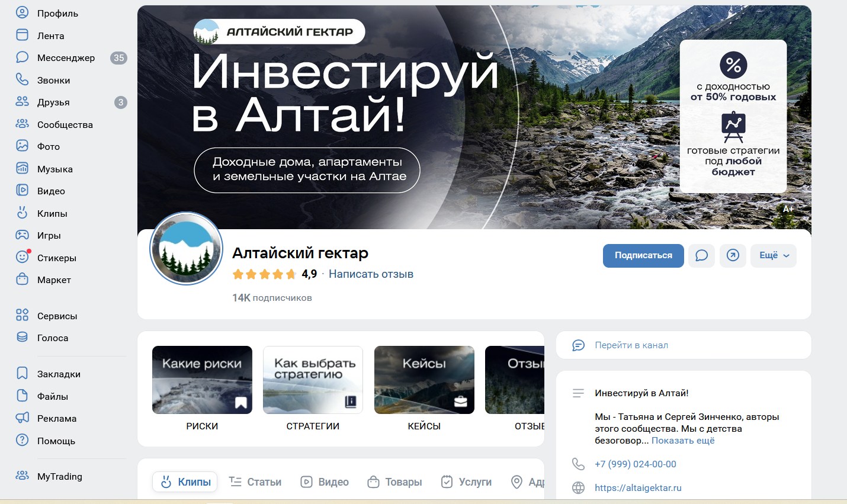Click the Реклама megaphone icon

click(x=22, y=418)
